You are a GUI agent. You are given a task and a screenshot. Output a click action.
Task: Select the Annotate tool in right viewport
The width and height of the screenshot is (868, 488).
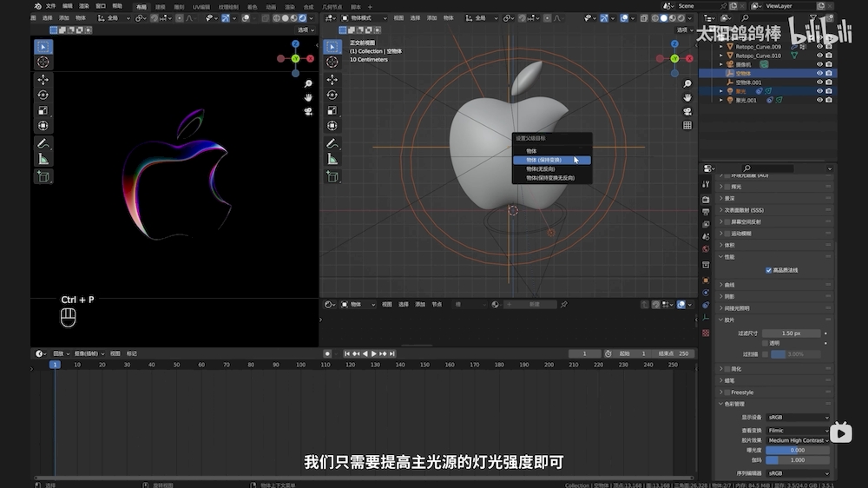(x=332, y=144)
